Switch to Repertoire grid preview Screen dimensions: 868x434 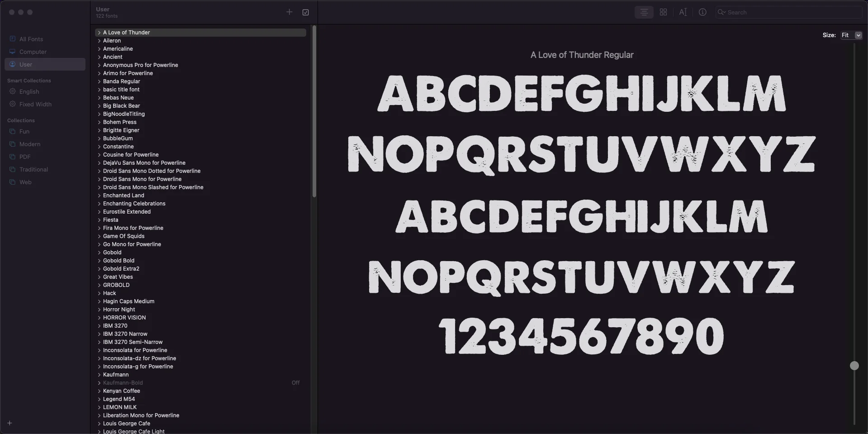tap(664, 12)
